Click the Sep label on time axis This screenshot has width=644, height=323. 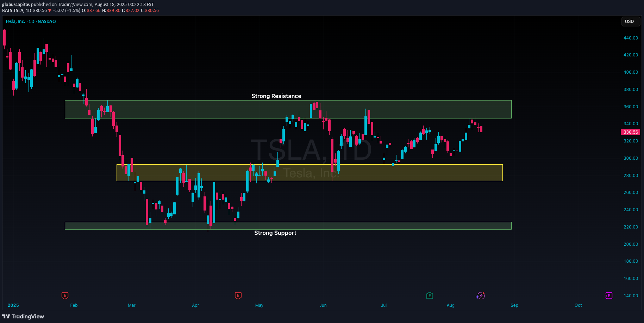click(514, 305)
